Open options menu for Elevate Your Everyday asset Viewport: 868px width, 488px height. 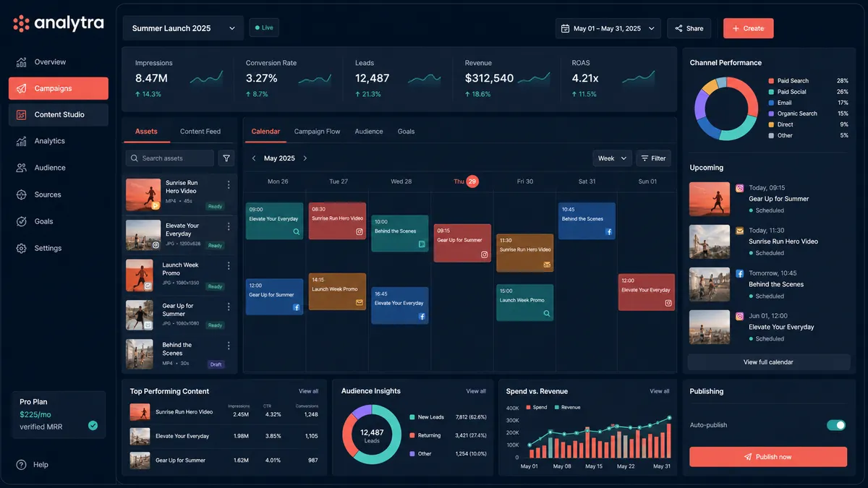click(229, 227)
